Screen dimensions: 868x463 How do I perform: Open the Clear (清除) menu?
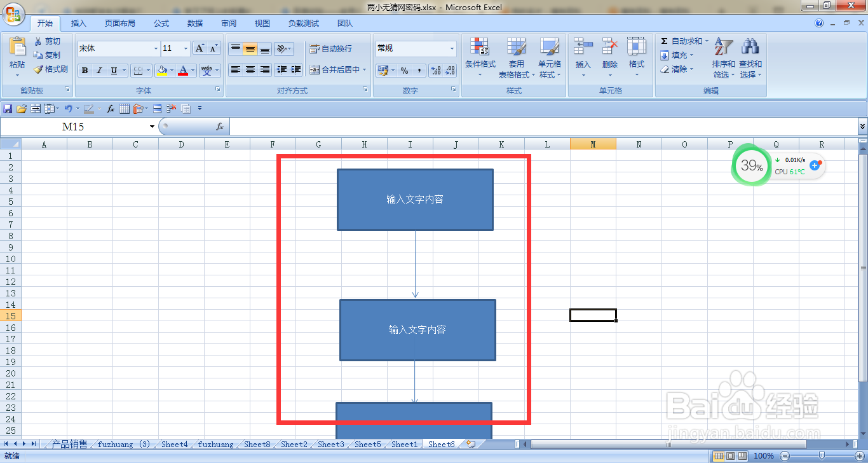click(x=677, y=69)
